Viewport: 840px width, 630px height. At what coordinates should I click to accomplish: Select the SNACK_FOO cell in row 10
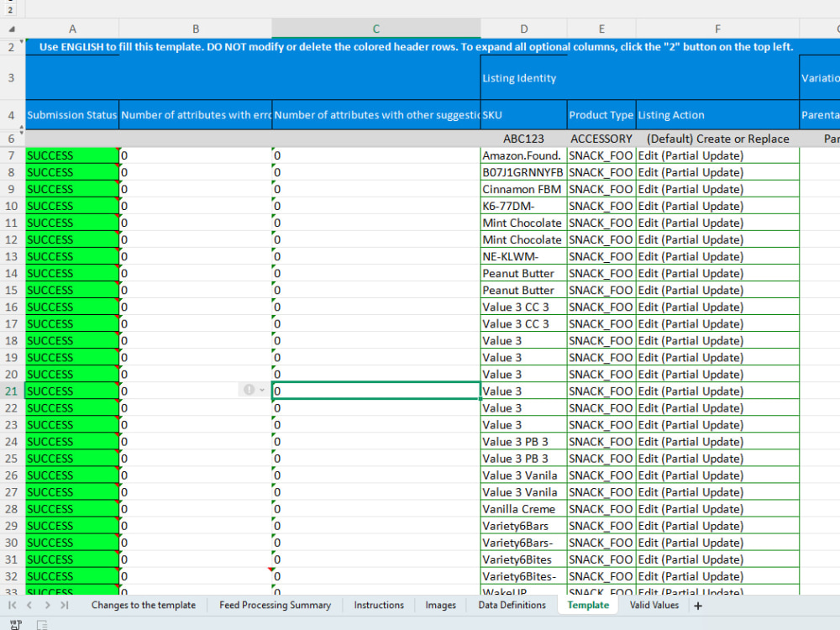[601, 206]
